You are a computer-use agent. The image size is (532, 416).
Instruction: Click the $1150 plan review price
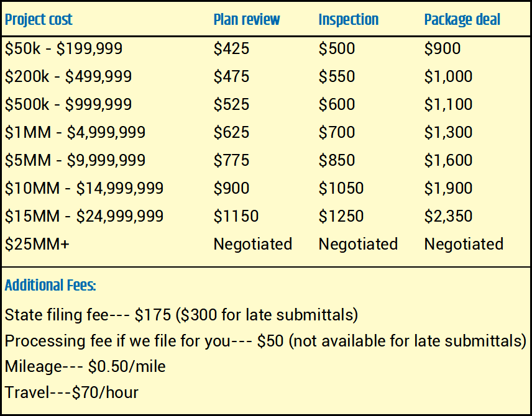pos(236,216)
